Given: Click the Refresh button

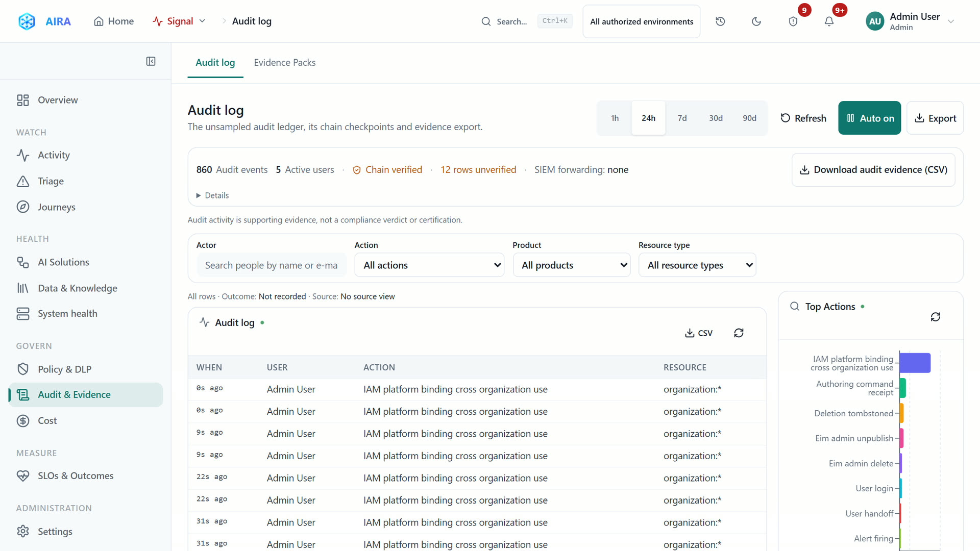Looking at the screenshot, I should tap(803, 118).
